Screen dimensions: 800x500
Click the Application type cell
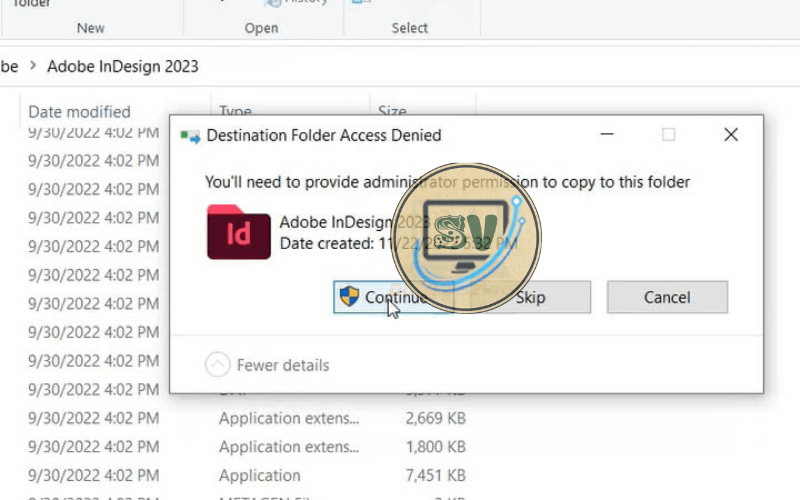click(x=260, y=475)
